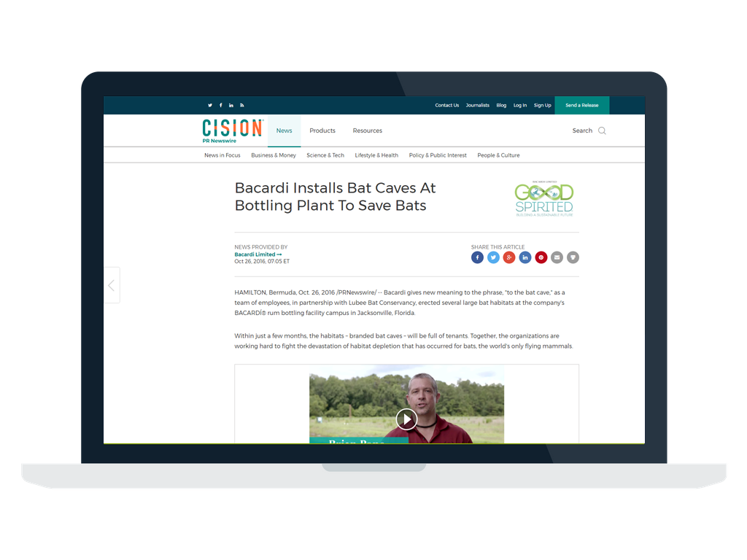This screenshot has height=560, width=747.
Task: Share the article on Google Plus
Action: (x=509, y=257)
